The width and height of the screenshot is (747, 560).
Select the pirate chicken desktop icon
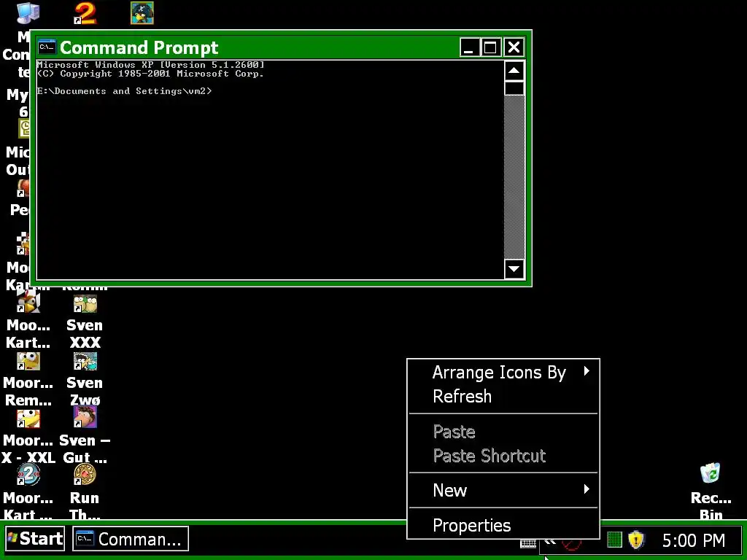click(142, 13)
